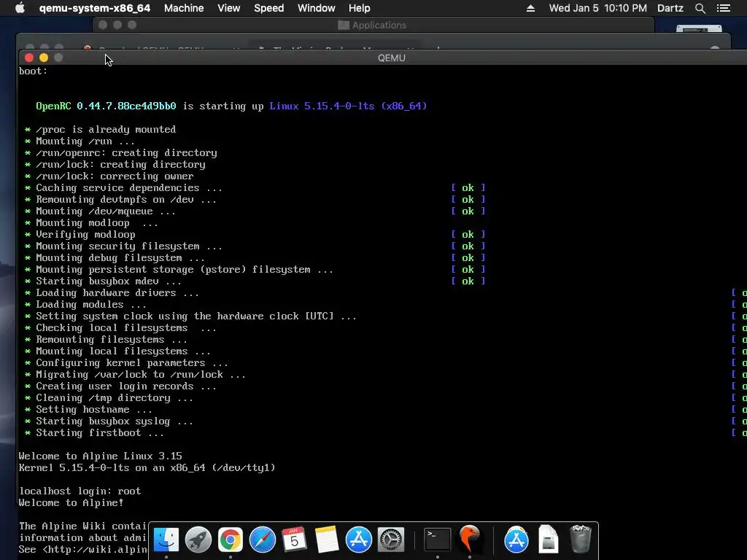
Task: Open the document stack in Dock
Action: click(x=549, y=540)
